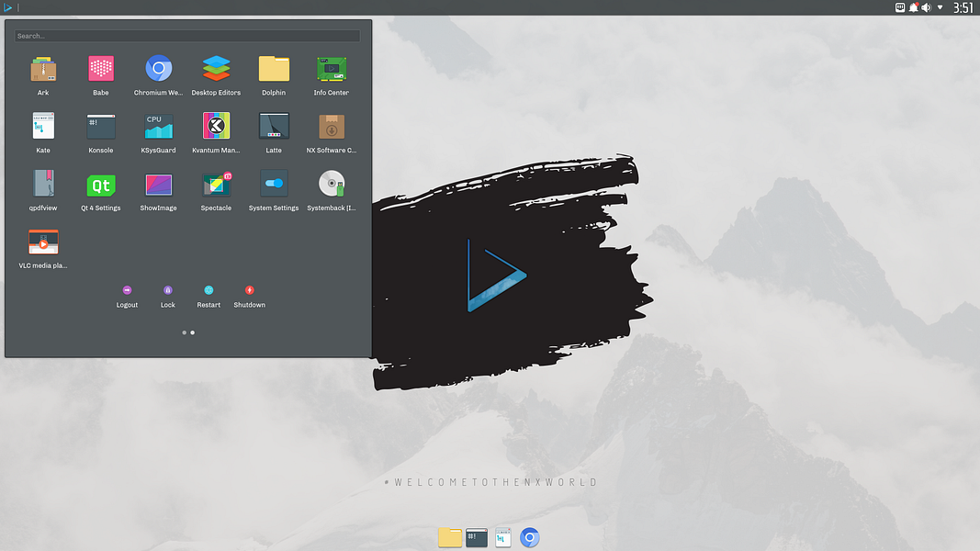The width and height of the screenshot is (980, 551).
Task: Click the Nitrux launcher logo in top panel
Action: pyautogui.click(x=7, y=7)
